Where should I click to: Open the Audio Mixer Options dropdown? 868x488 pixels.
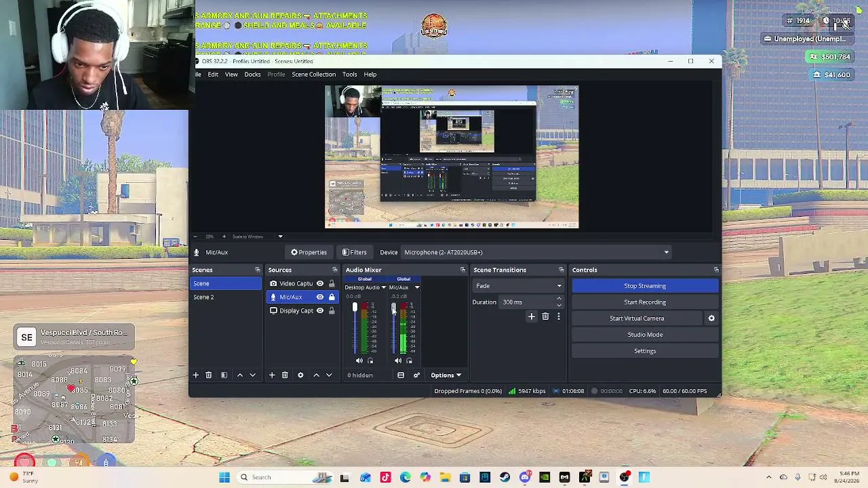tap(446, 375)
